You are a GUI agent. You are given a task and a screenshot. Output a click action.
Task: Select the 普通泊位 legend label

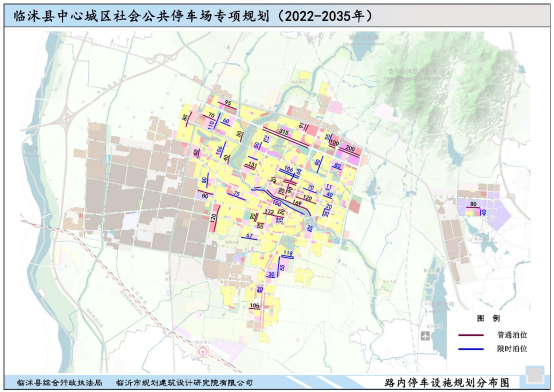coord(512,335)
